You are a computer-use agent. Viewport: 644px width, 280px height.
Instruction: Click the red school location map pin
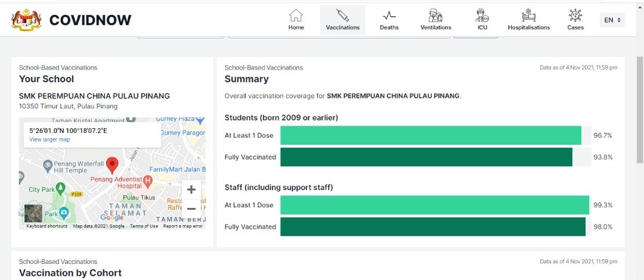click(x=112, y=165)
